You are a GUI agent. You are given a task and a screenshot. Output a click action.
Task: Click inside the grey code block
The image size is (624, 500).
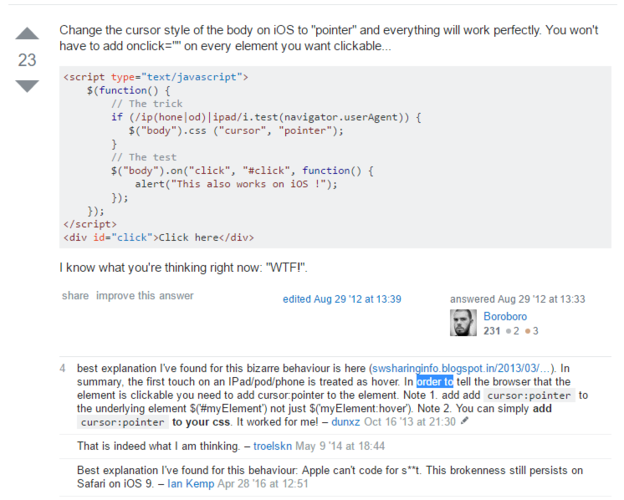pos(335,157)
